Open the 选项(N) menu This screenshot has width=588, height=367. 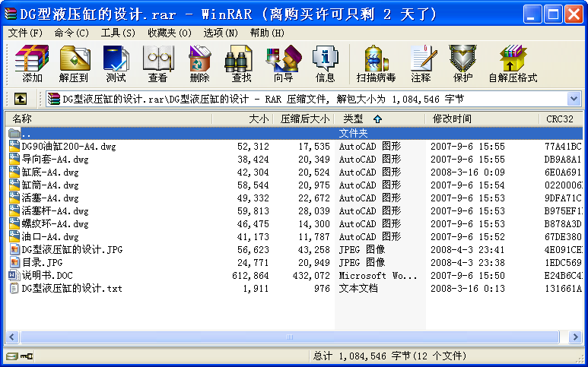point(220,33)
